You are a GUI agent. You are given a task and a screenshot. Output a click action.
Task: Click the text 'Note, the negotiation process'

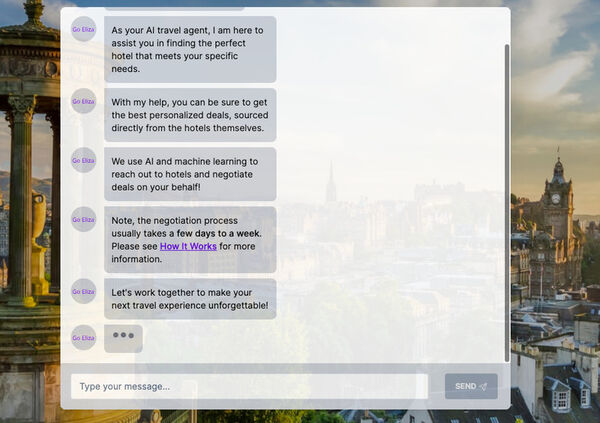coord(174,220)
